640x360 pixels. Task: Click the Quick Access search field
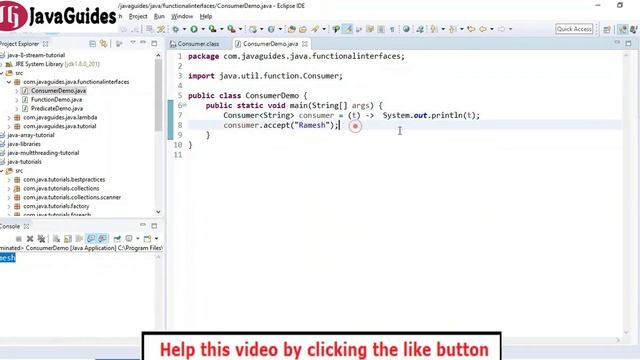tap(574, 29)
